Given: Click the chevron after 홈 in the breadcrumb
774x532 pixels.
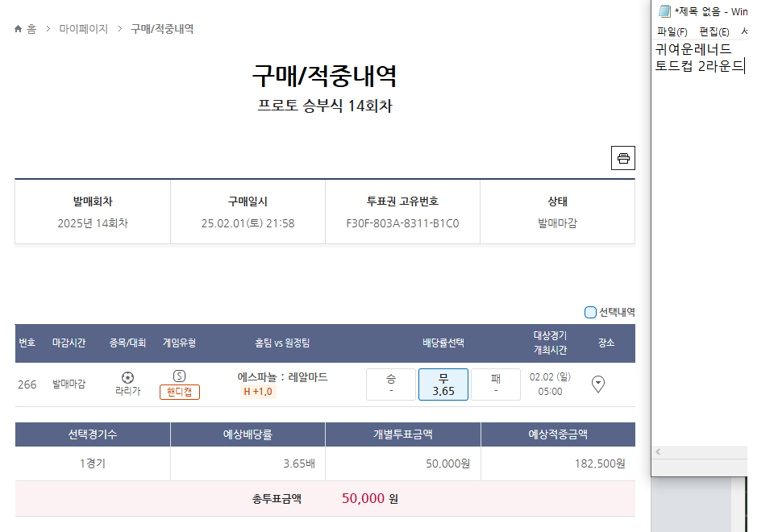Looking at the screenshot, I should pyautogui.click(x=48, y=29).
